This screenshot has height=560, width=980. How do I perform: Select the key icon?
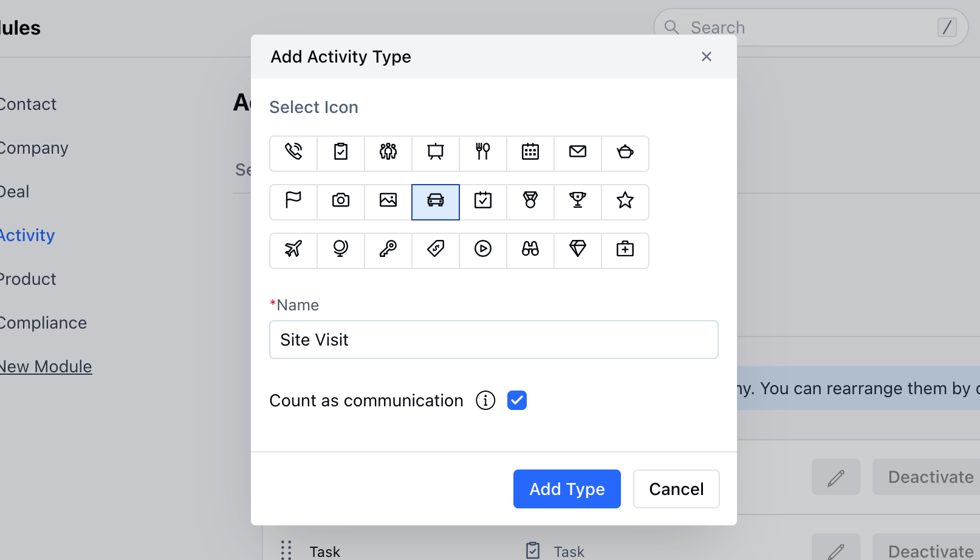click(388, 249)
